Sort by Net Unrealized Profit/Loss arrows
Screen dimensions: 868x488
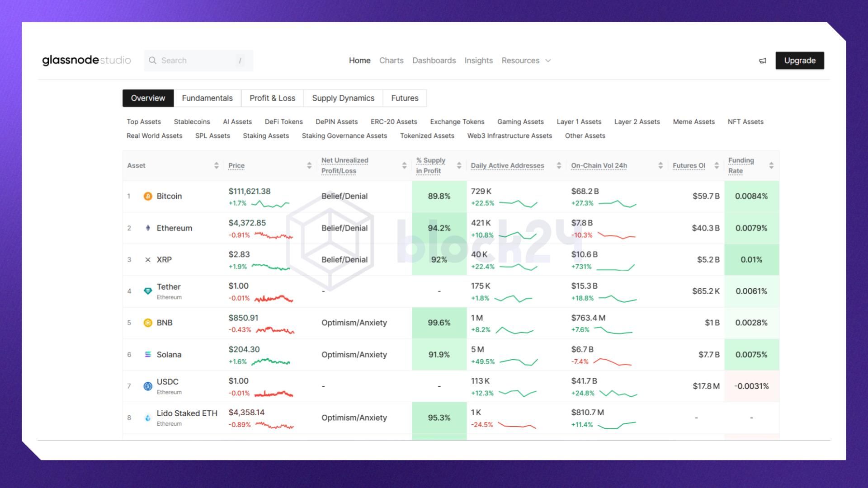pyautogui.click(x=404, y=165)
